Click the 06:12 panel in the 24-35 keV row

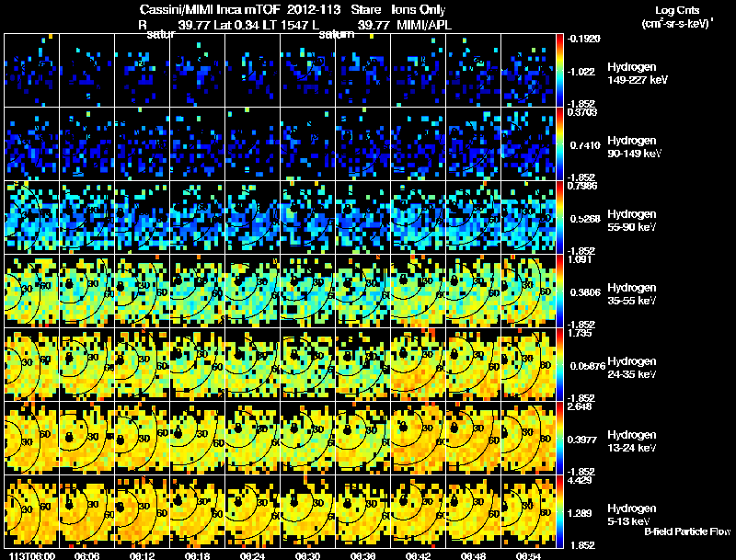tap(143, 364)
